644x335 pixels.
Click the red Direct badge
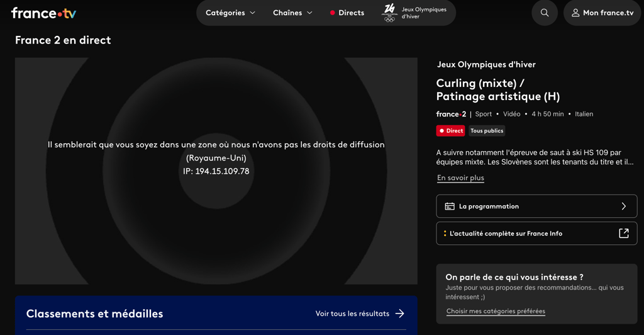coord(450,131)
